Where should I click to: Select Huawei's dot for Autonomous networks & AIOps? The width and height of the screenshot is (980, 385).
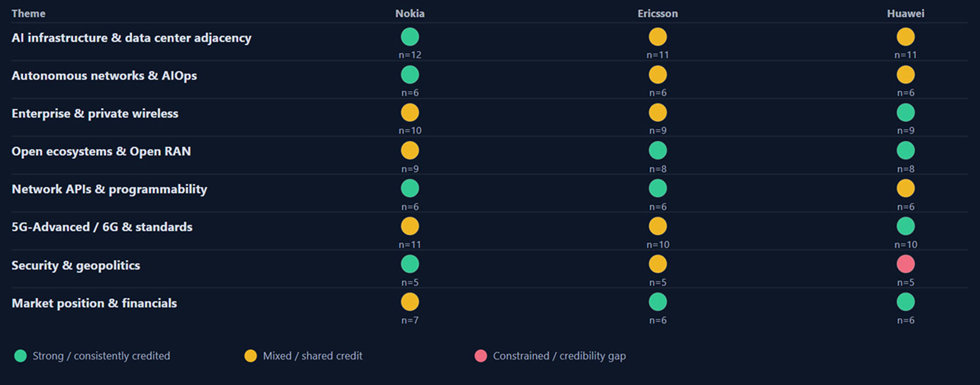[x=906, y=74]
